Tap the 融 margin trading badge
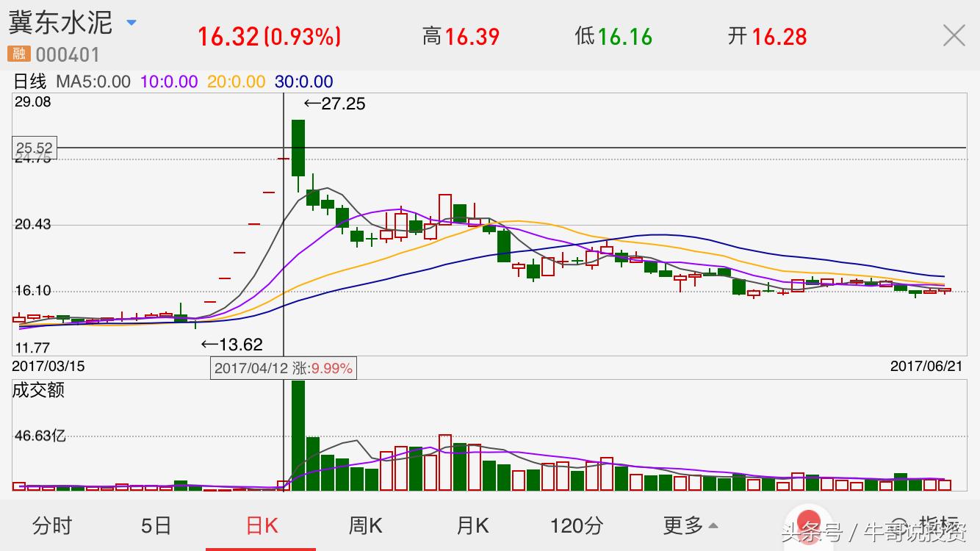 (x=18, y=54)
